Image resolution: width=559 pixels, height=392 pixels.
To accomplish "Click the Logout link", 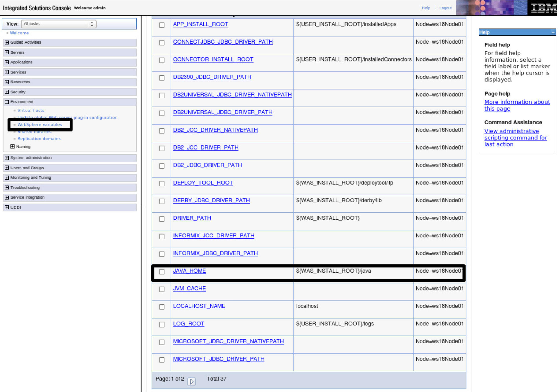I will click(x=445, y=8).
